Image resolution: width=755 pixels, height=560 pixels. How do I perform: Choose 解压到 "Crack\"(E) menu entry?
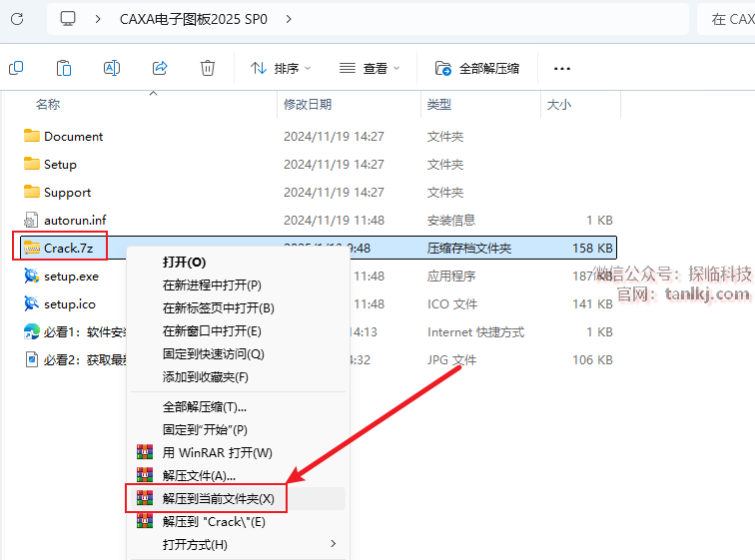tap(214, 521)
